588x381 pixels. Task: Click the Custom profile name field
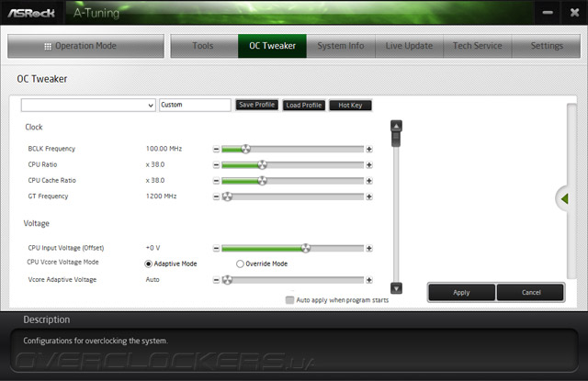point(195,105)
